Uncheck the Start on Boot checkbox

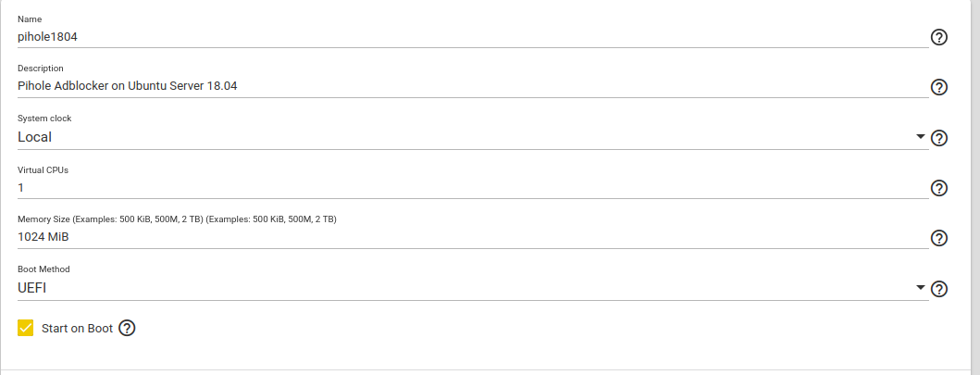coord(26,328)
